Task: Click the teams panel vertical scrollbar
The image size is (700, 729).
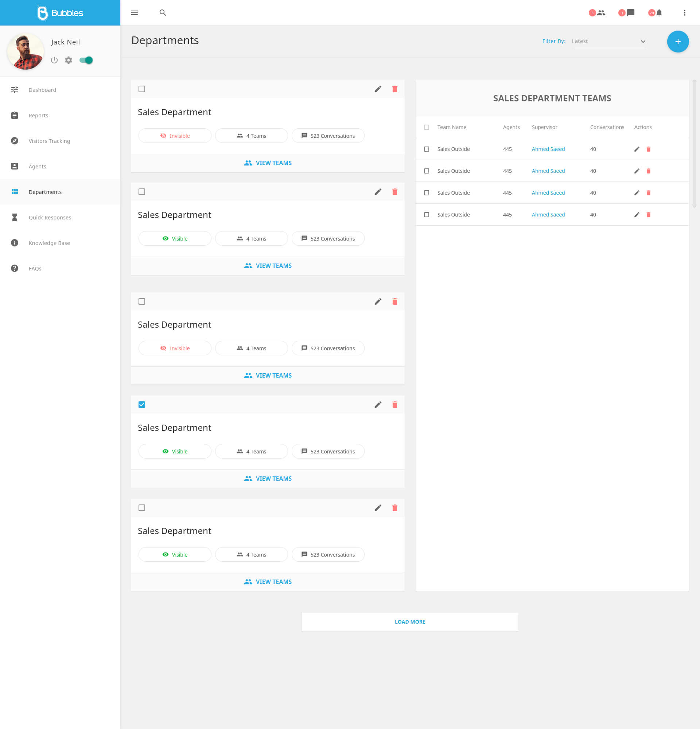Action: click(694, 143)
